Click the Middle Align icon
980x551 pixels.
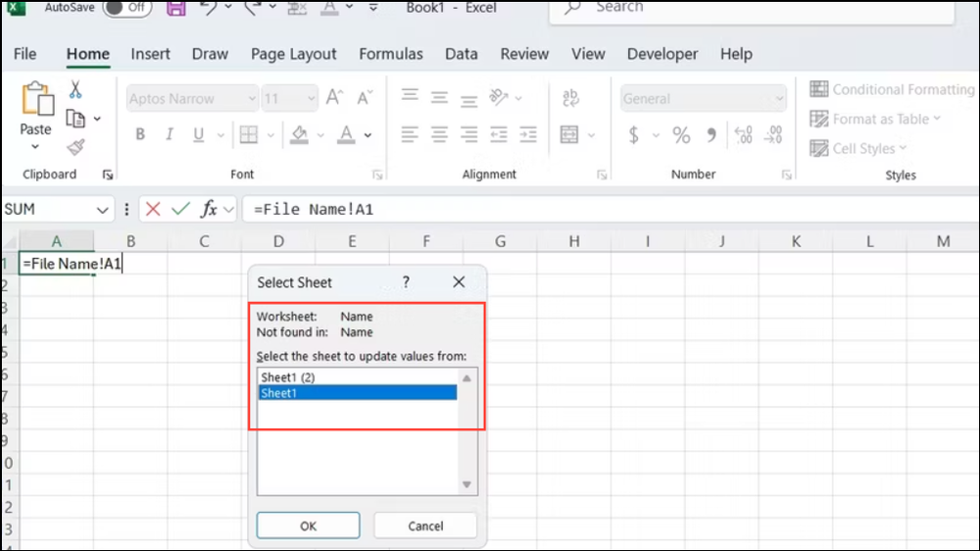point(439,98)
